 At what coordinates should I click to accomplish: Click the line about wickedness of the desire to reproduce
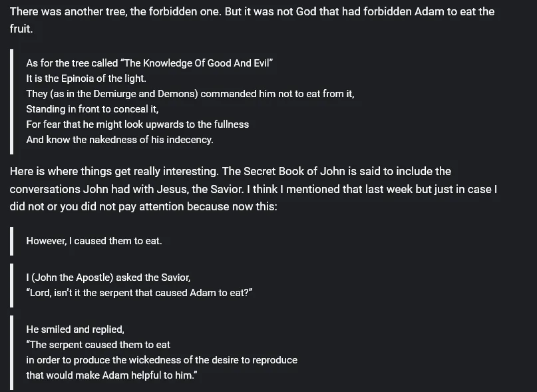point(162,360)
